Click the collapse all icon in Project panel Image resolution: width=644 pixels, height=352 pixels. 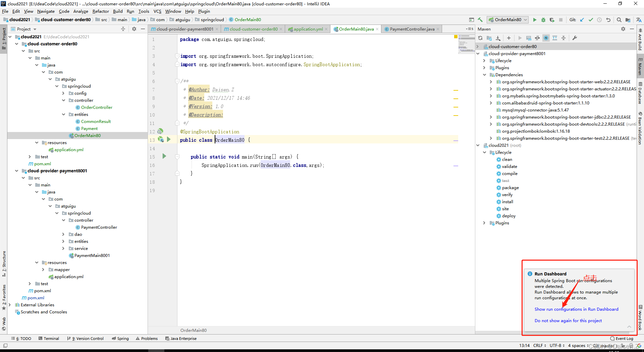[x=123, y=29]
